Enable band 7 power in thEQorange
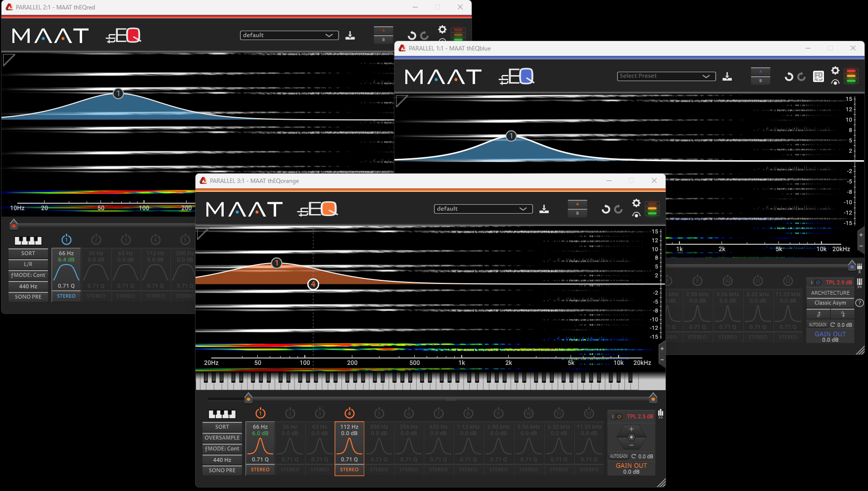Image resolution: width=868 pixels, height=491 pixels. click(438, 413)
